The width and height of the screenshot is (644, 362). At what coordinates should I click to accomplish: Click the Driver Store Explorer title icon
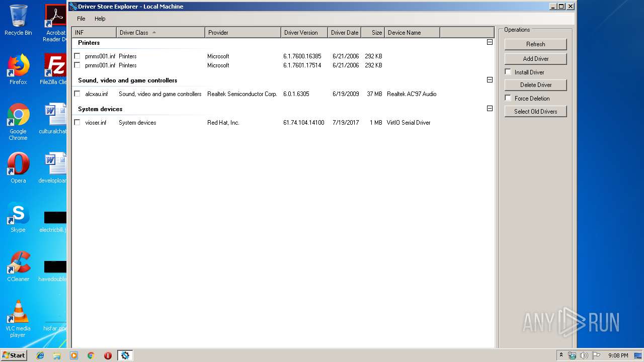(73, 7)
